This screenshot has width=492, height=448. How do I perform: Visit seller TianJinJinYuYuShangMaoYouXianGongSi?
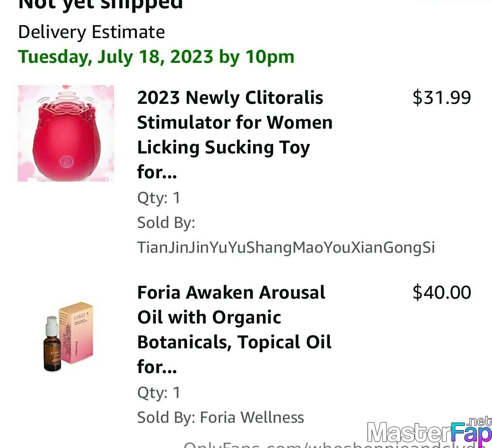click(286, 247)
